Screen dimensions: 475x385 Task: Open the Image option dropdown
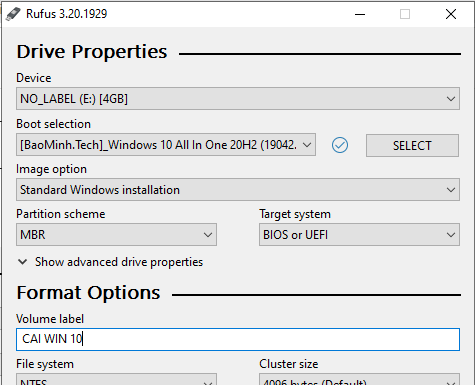coord(238,190)
